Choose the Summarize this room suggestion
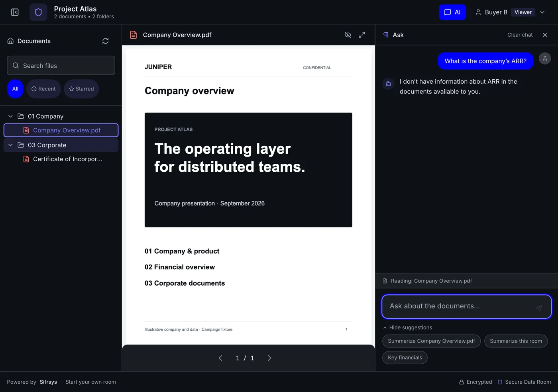 516,341
